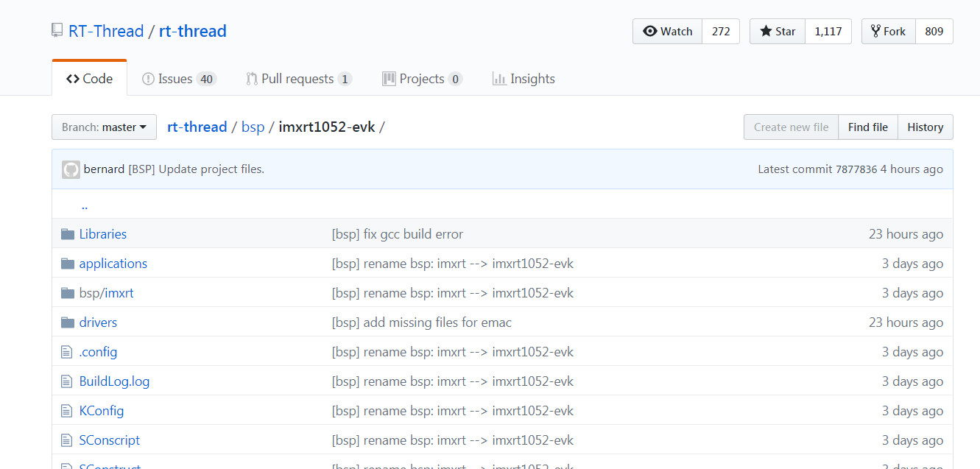Open latest commit hash 7877836

click(856, 169)
